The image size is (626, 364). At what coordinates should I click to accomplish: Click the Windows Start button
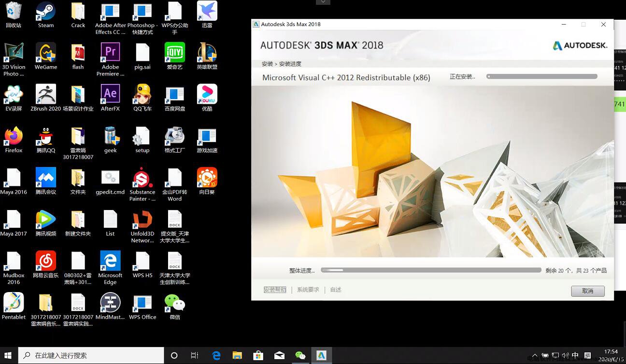click(x=8, y=355)
